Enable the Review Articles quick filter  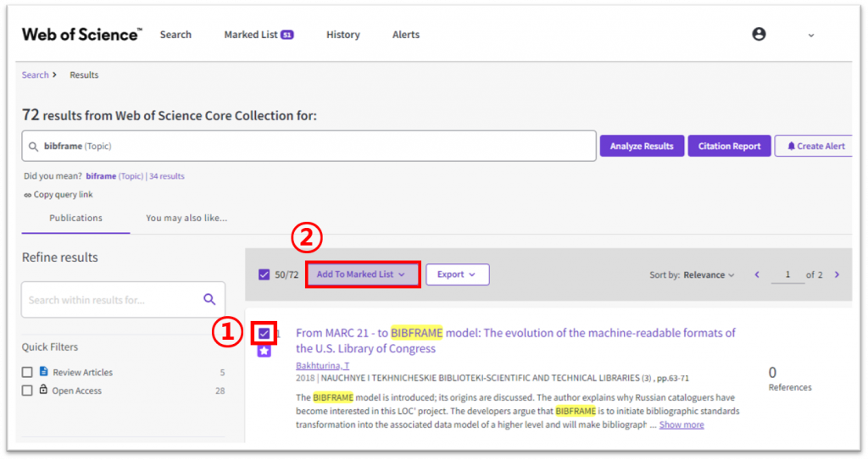coord(28,372)
